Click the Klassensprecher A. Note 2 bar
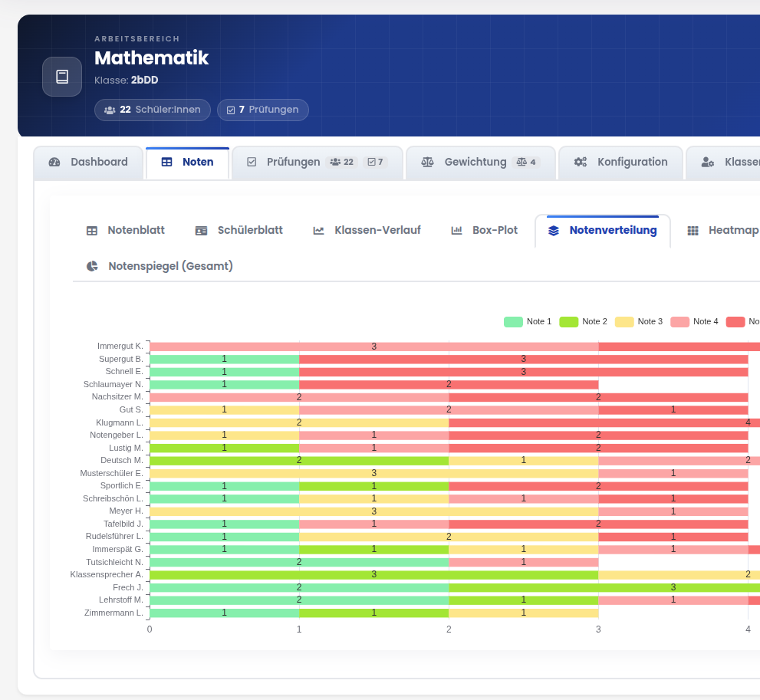The width and height of the screenshot is (760, 700). 374,574
